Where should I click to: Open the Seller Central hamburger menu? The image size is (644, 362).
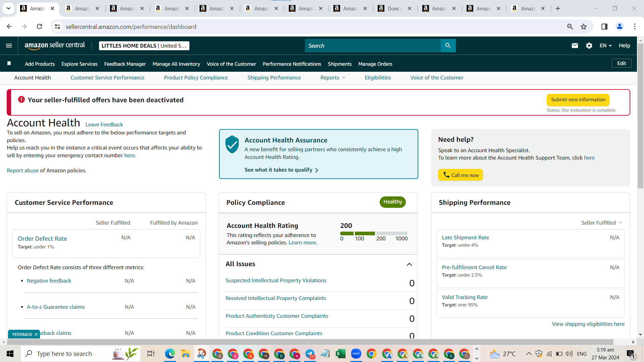pyautogui.click(x=9, y=46)
